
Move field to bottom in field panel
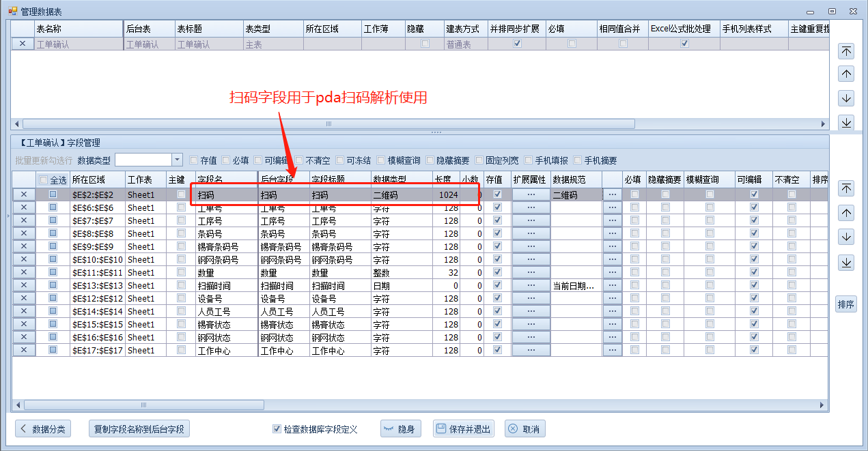(846, 263)
